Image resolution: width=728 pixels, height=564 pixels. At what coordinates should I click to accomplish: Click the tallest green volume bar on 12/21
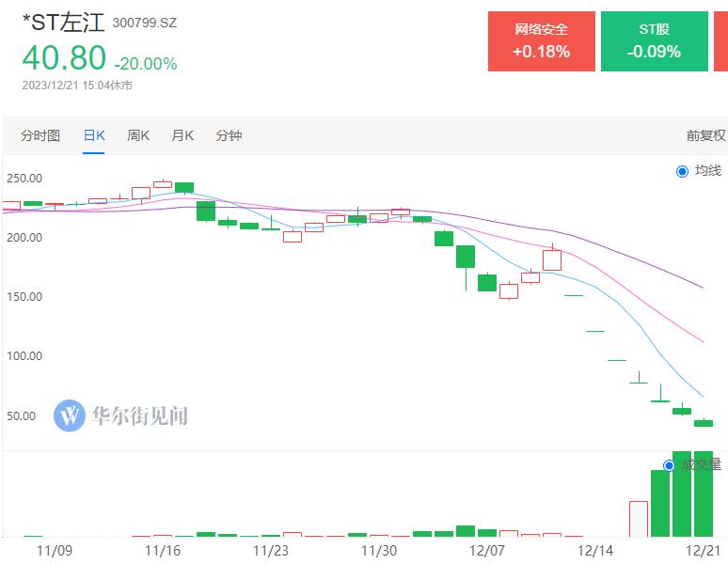point(704,493)
